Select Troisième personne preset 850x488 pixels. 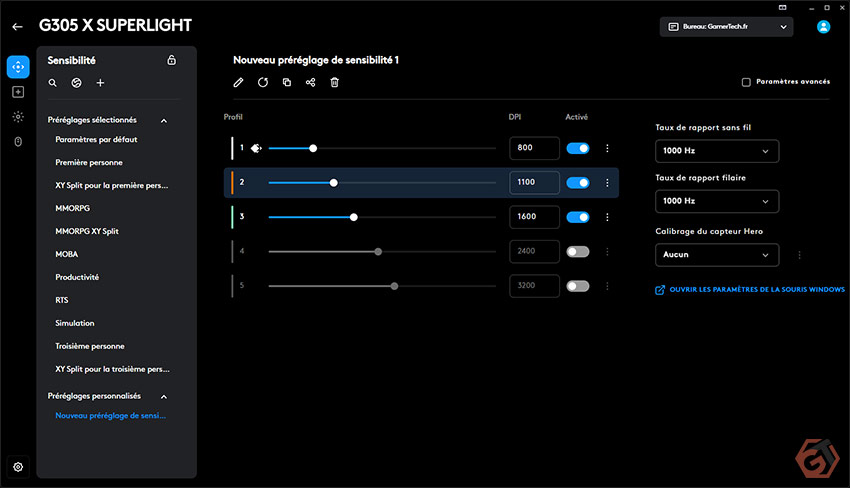click(90, 346)
